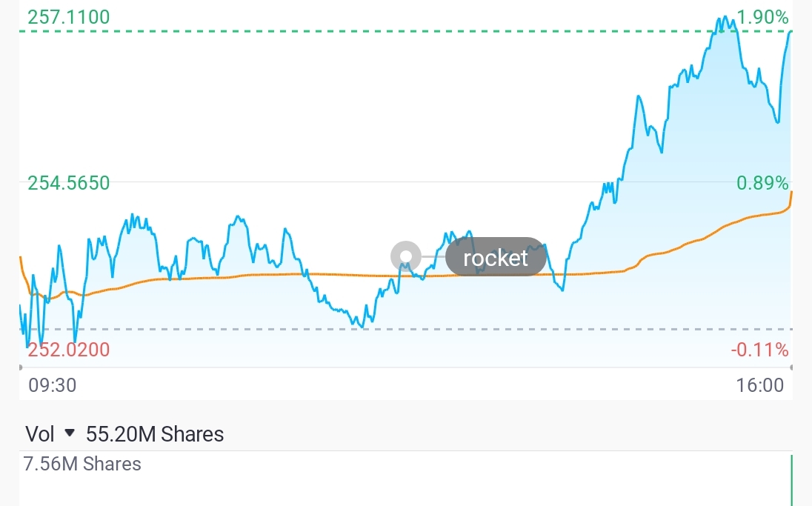Viewport: 812px width, 506px height.
Task: Click the right end of orange average line
Action: [x=791, y=193]
